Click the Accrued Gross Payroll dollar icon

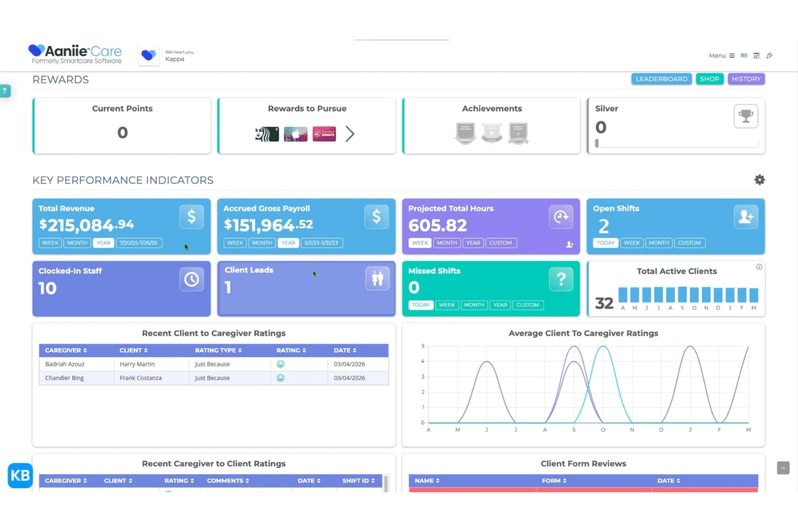point(376,217)
